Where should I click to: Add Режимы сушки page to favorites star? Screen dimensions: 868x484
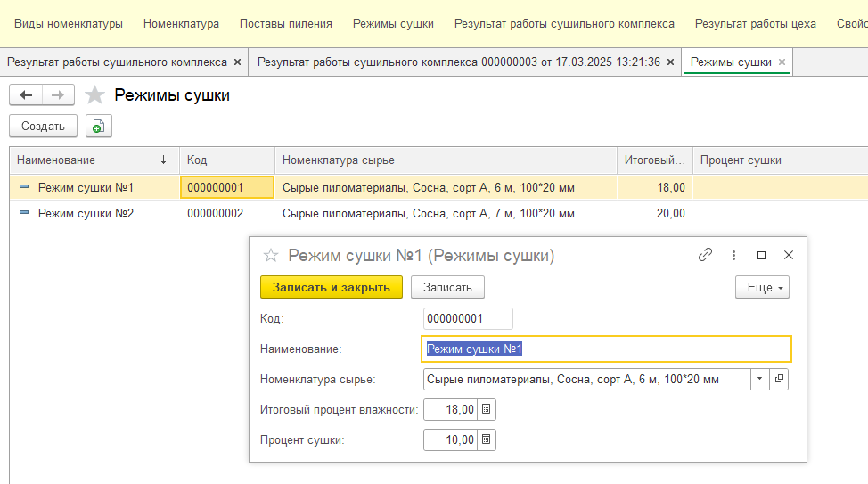94,95
